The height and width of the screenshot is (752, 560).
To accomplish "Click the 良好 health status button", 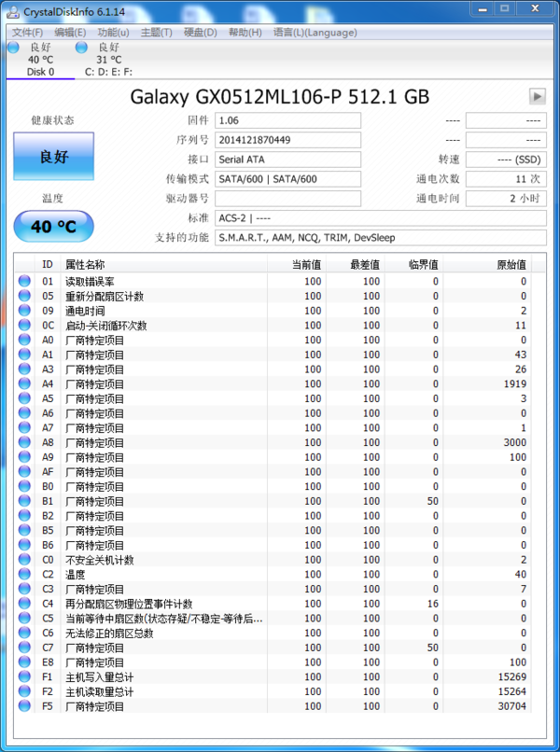I will (54, 157).
